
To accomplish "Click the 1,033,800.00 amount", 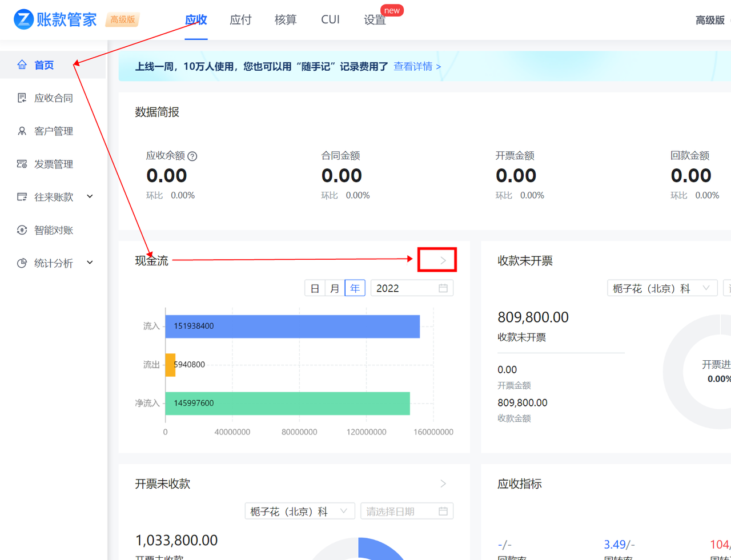I will tap(176, 540).
